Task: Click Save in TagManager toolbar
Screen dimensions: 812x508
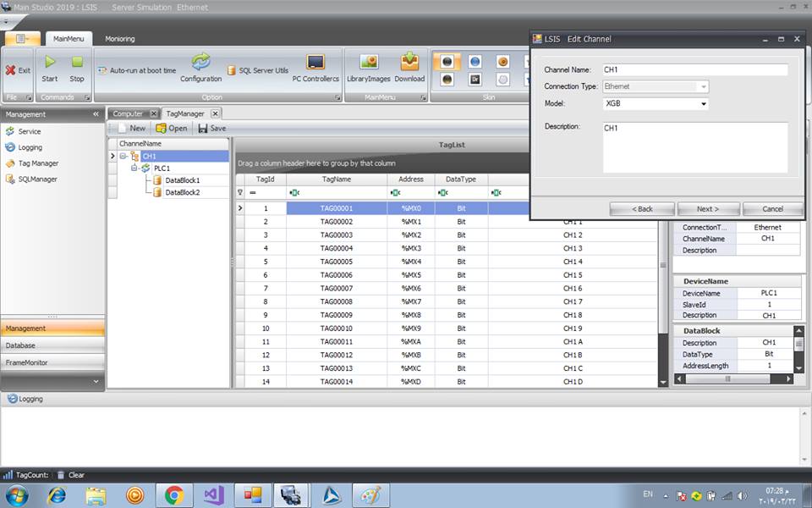Action: pos(211,128)
